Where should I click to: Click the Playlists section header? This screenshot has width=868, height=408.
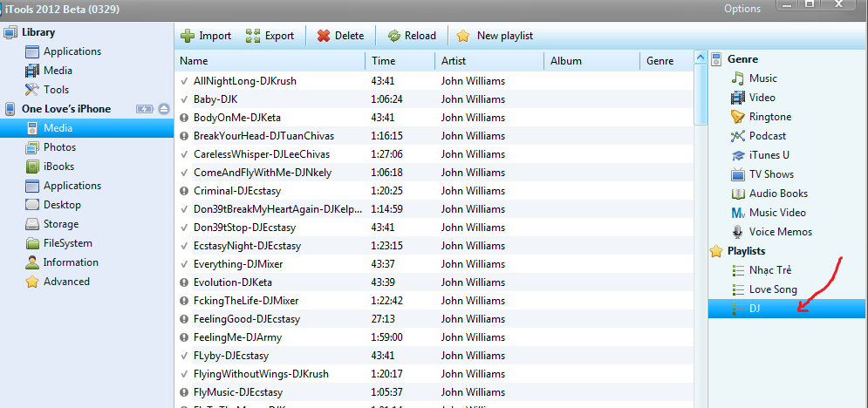coord(746,251)
